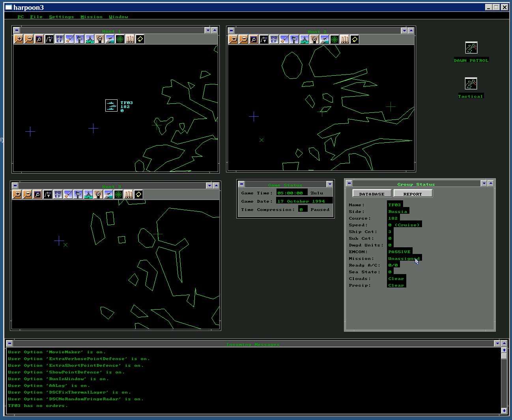Zoom in on the Hunt 1 map

tap(19, 39)
